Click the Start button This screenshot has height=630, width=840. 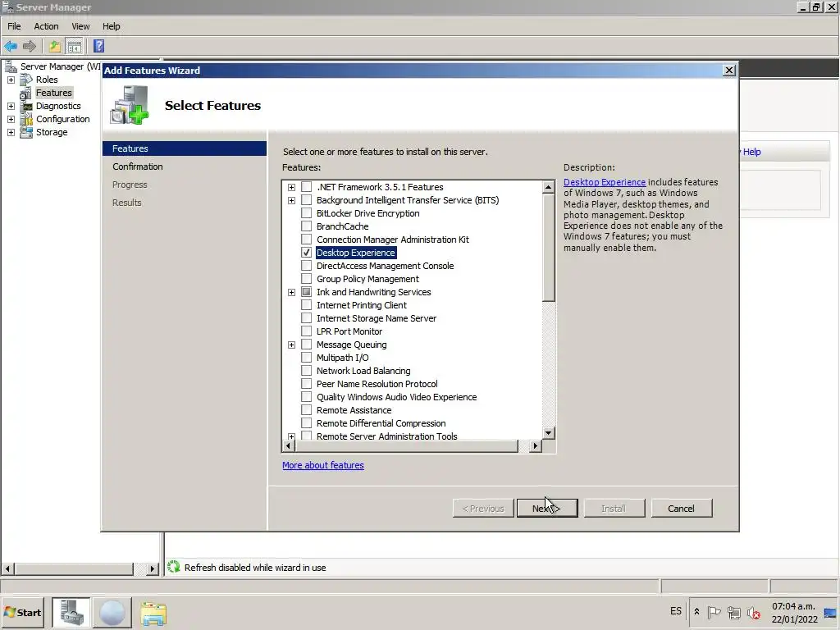(23, 612)
